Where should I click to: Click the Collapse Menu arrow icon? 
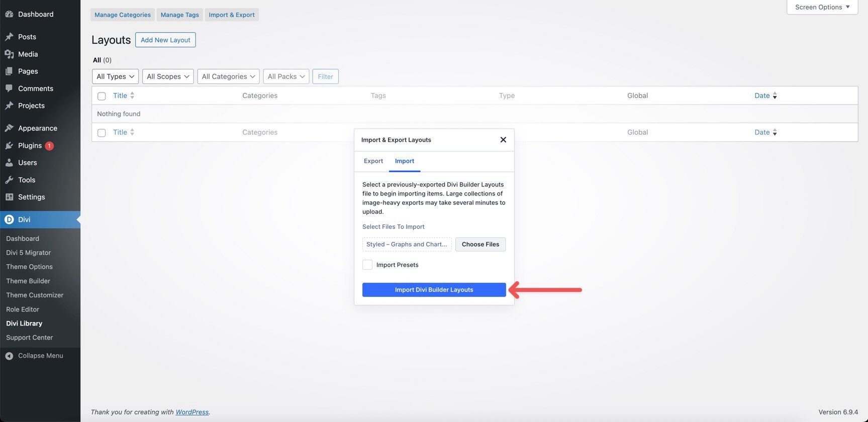[x=9, y=356]
